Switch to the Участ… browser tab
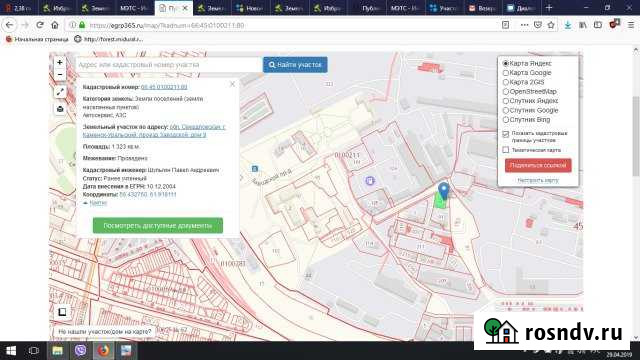The width and height of the screenshot is (640, 360). tap(444, 8)
